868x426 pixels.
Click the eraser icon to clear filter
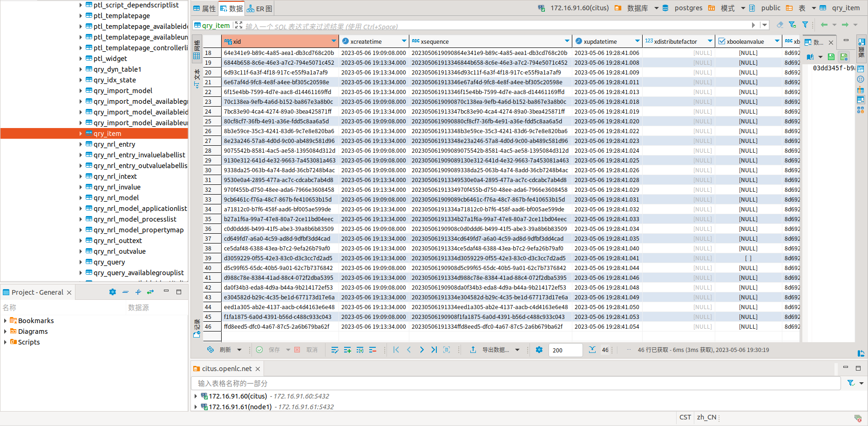point(780,25)
